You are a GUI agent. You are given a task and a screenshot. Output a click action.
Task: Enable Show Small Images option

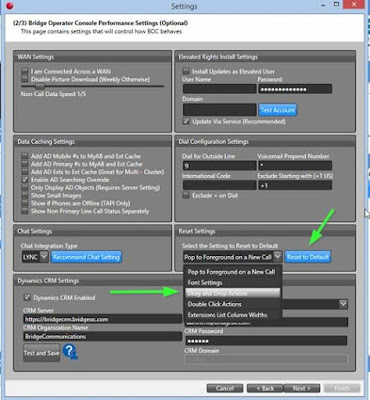click(25, 195)
